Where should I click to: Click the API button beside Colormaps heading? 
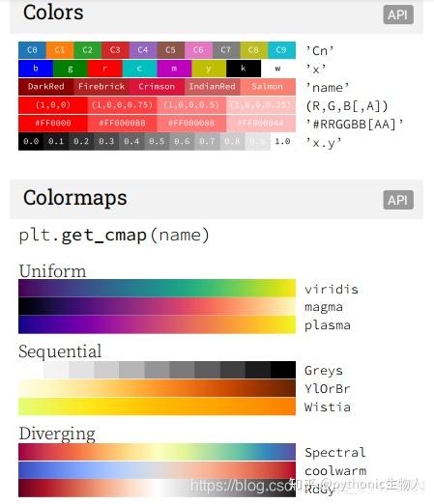click(398, 200)
